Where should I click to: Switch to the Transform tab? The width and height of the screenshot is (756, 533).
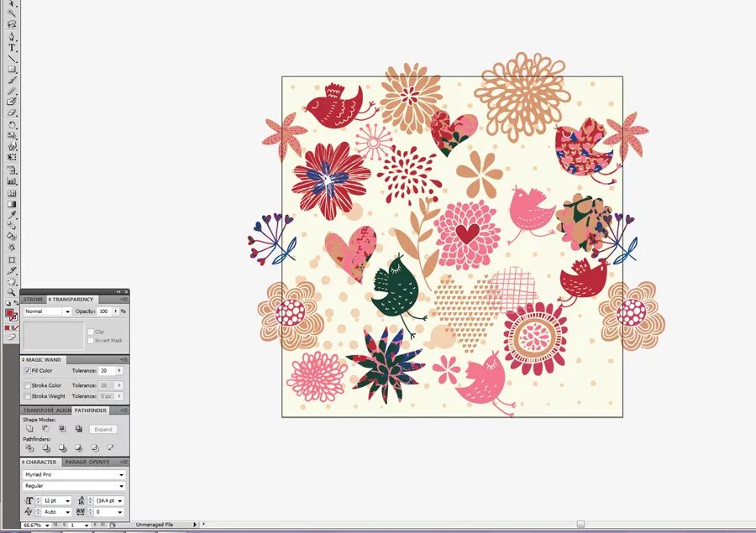point(38,410)
